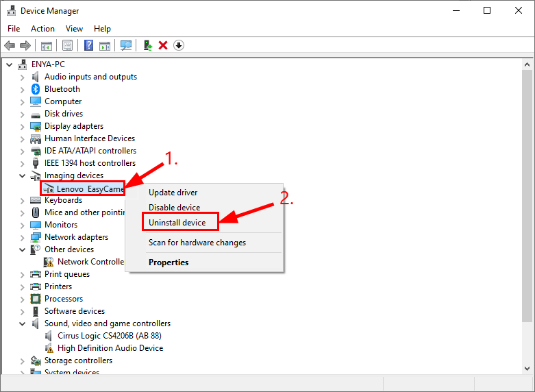The height and width of the screenshot is (392, 535).
Task: Expand the Network adapters category
Action: pos(23,238)
